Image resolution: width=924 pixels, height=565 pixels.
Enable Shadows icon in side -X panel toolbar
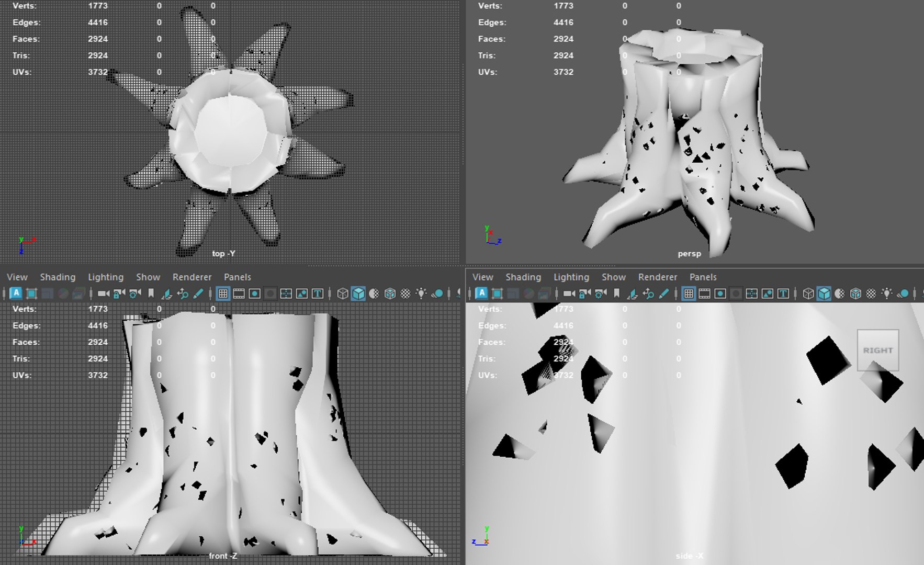pyautogui.click(x=903, y=293)
